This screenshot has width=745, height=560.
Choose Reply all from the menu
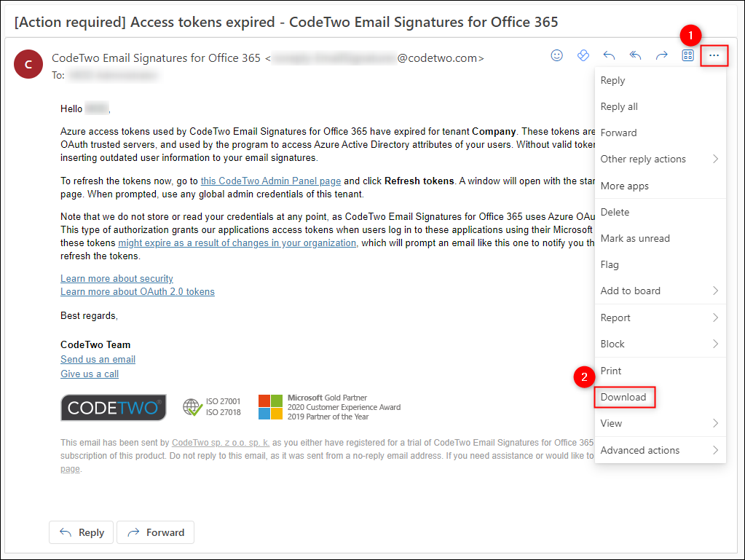[x=661, y=106]
